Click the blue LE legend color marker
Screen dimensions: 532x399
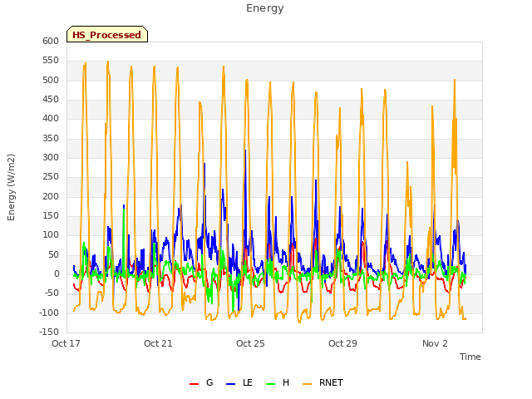tap(231, 384)
